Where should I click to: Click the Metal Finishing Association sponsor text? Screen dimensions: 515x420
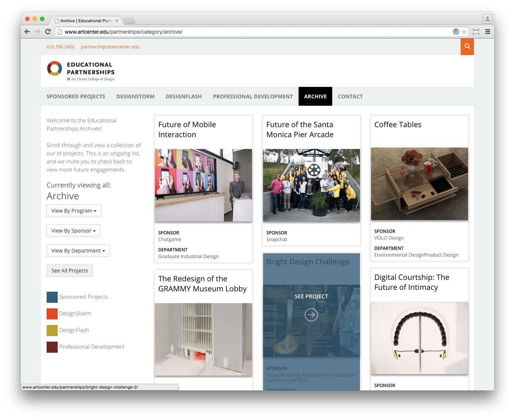pos(311,377)
